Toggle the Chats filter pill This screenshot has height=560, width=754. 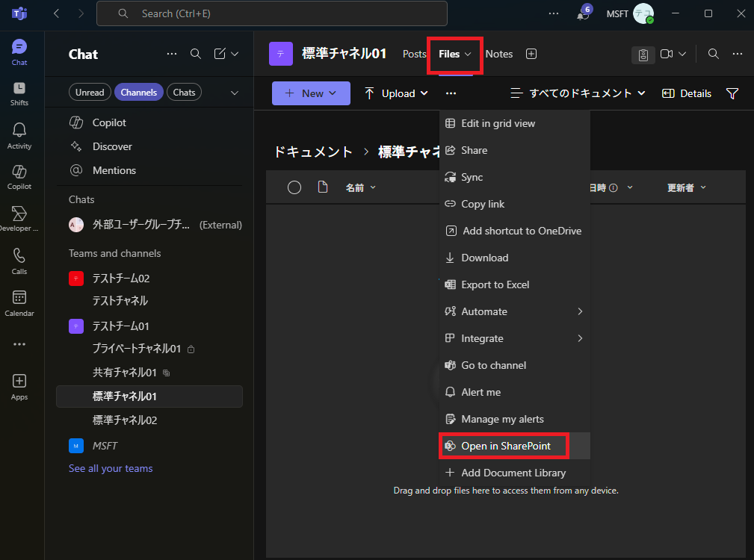point(184,92)
